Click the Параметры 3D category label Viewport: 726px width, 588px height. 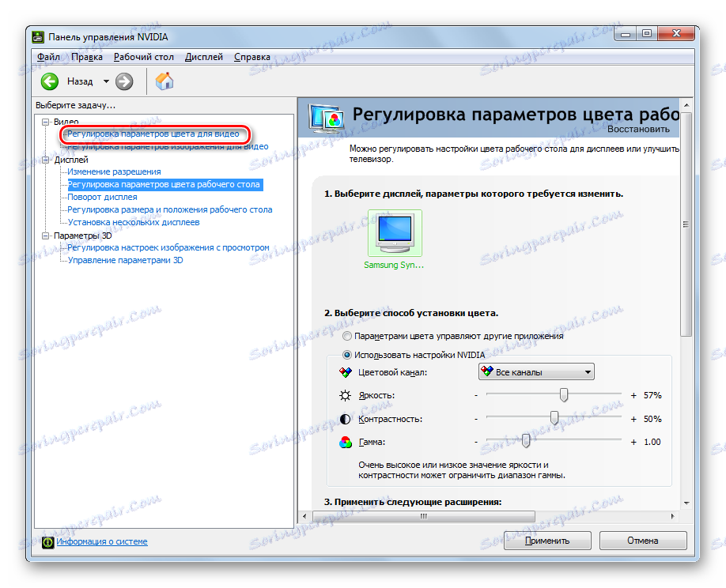pyautogui.click(x=82, y=236)
